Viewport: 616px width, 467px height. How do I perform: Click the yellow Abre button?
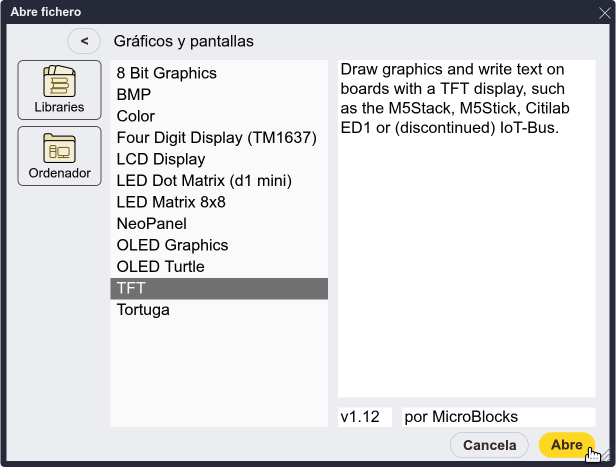(567, 445)
